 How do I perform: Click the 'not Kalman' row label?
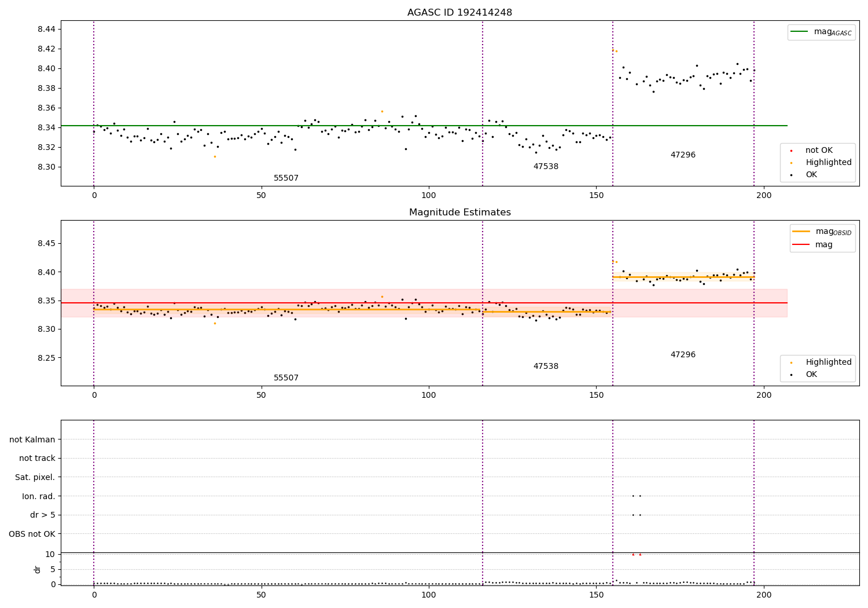tap(32, 440)
